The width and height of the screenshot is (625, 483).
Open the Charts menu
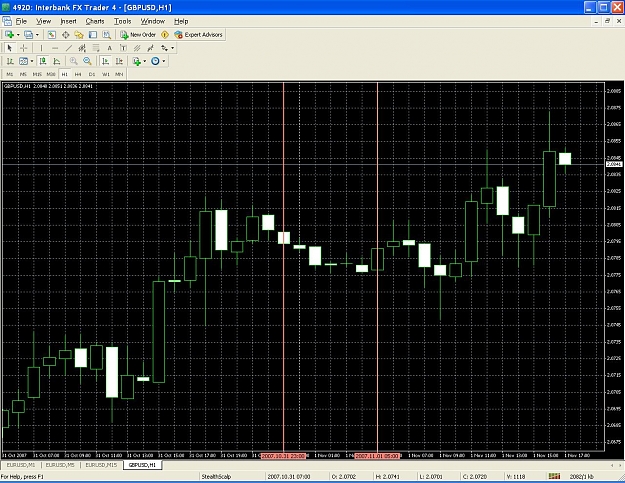95,21
